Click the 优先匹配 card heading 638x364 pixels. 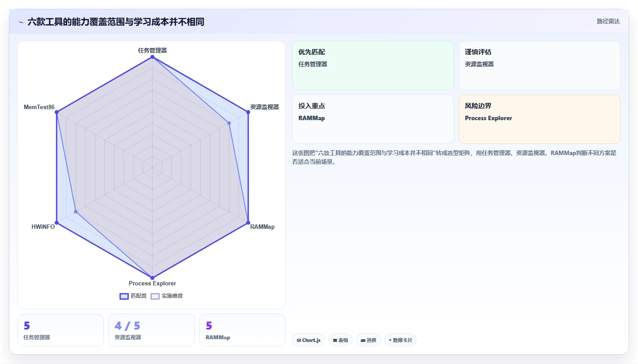pos(311,52)
